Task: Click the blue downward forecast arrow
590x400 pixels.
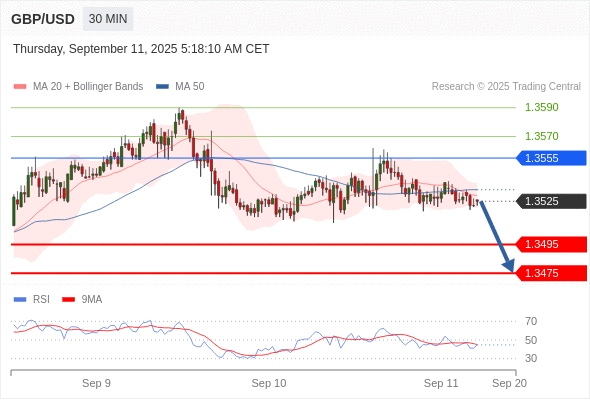Action: point(497,236)
